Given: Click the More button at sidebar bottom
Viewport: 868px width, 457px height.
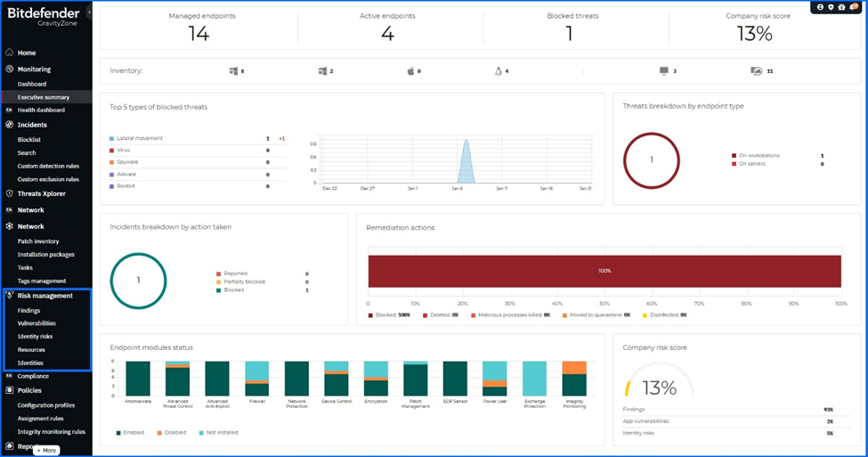Looking at the screenshot, I should 47,450.
